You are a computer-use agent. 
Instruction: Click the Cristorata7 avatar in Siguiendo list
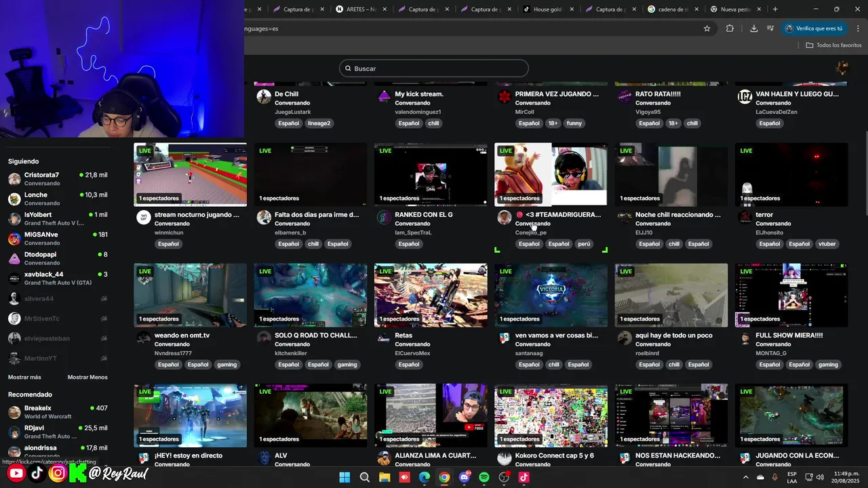click(x=14, y=179)
